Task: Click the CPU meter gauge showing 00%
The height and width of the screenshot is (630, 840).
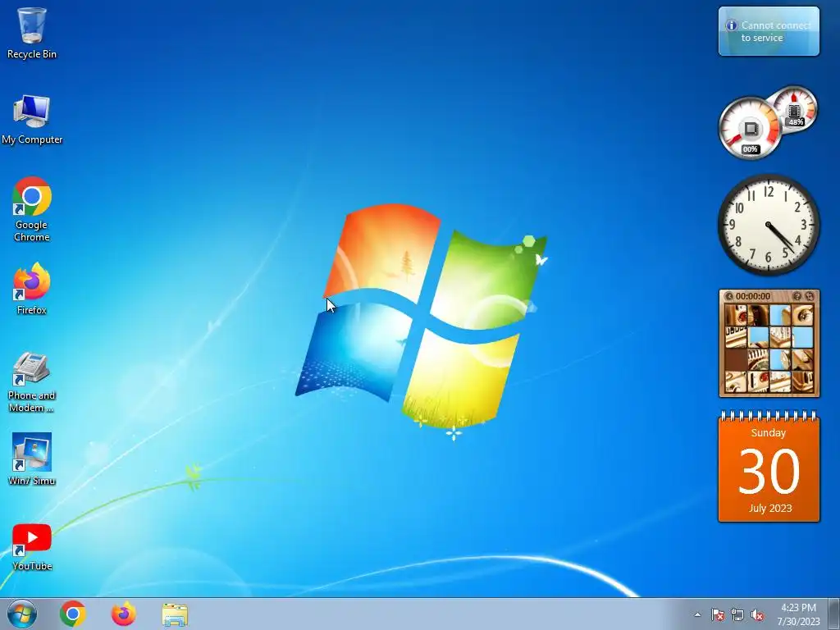Action: [x=750, y=129]
